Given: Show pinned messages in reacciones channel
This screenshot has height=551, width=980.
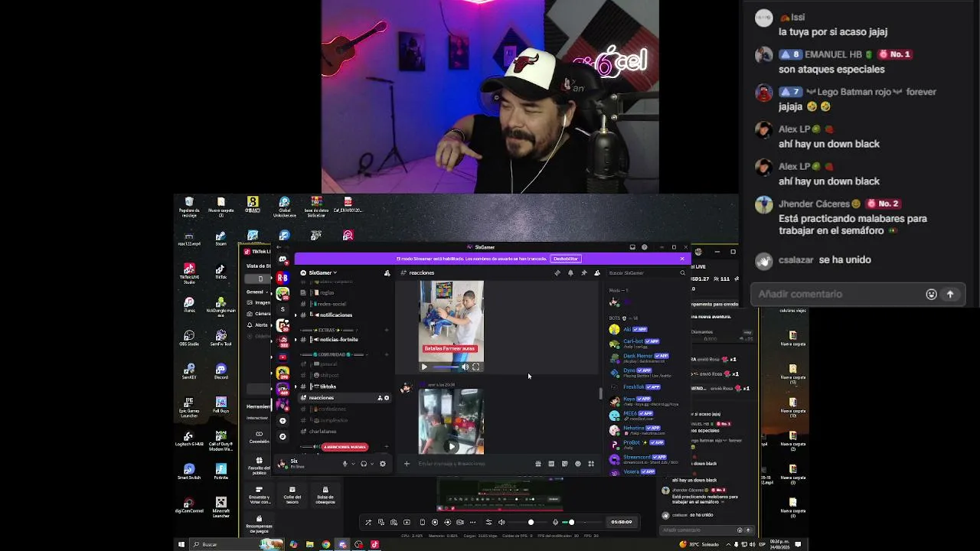Looking at the screenshot, I should click(584, 272).
